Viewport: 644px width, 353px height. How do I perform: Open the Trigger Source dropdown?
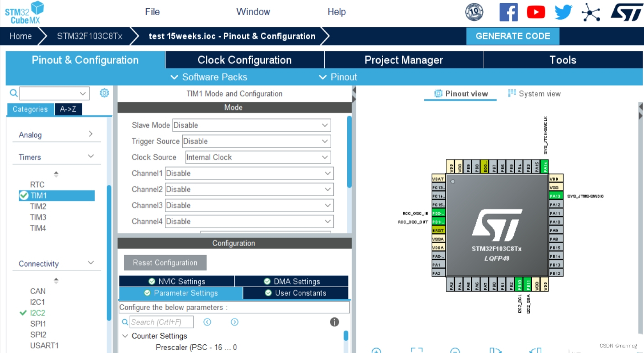(x=256, y=141)
